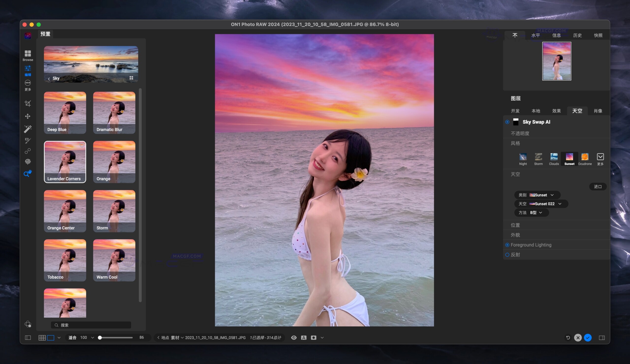Select the retouch brush tool
This screenshot has height=364, width=630.
28,140
